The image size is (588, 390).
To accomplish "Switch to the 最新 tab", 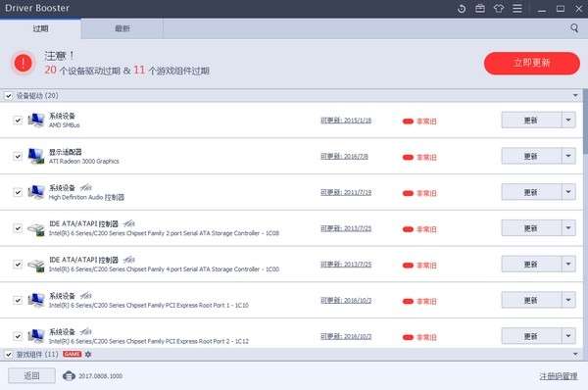I will [122, 28].
